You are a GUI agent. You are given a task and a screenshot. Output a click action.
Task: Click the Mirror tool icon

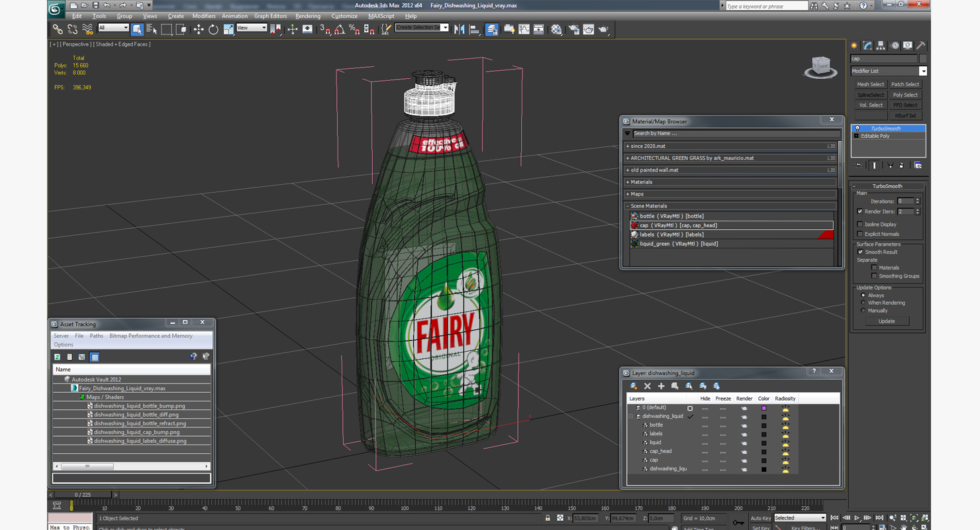point(459,29)
